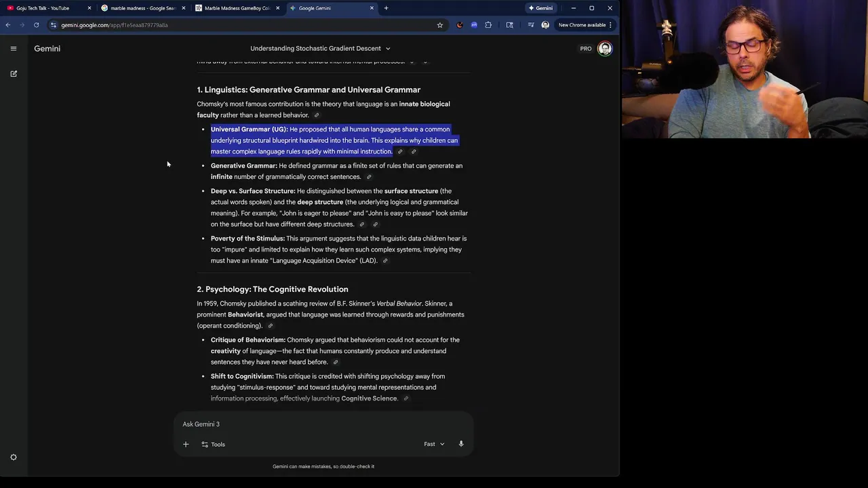The height and width of the screenshot is (488, 868).
Task: Open source link after '(operant conditioning).'
Action: pyautogui.click(x=270, y=326)
